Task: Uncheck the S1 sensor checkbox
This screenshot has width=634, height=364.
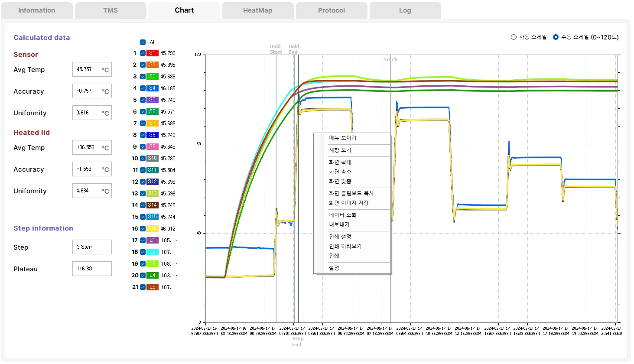Action: (x=143, y=53)
